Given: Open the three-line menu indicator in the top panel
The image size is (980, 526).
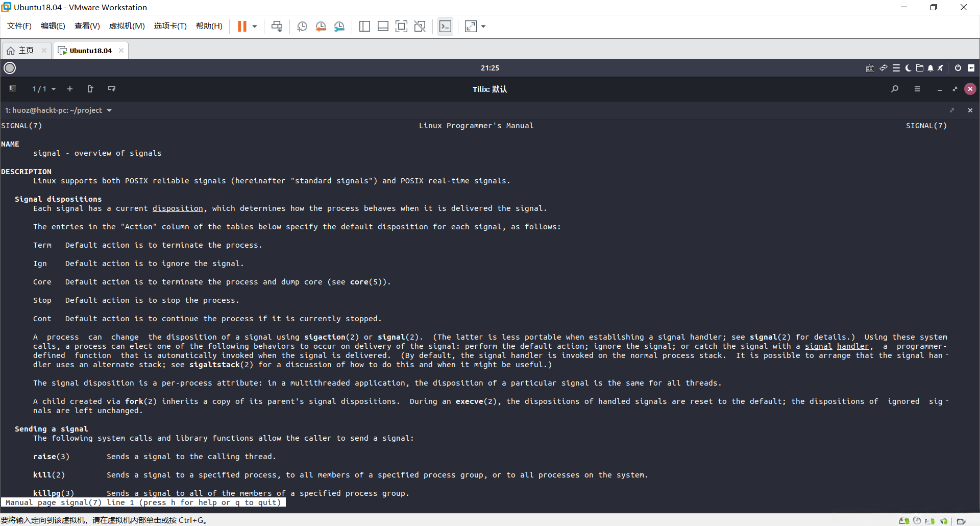Looking at the screenshot, I should [x=896, y=68].
